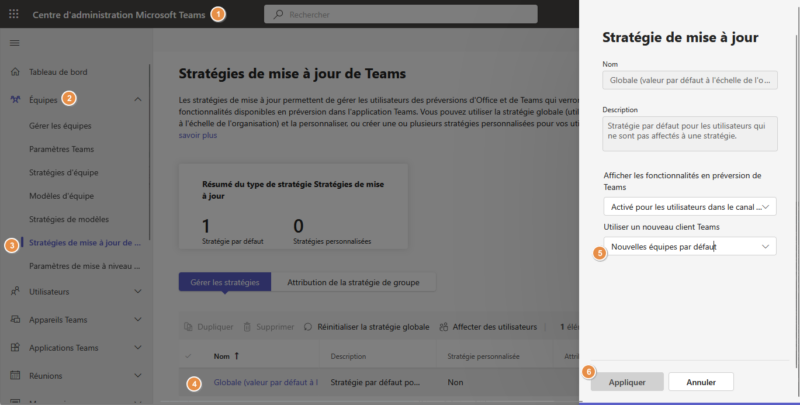Click the '0 Stratégies personnalisées' summary count

(332, 231)
